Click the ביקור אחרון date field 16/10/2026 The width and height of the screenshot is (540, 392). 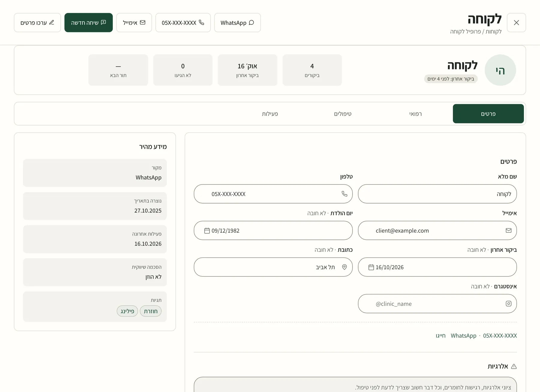click(437, 267)
